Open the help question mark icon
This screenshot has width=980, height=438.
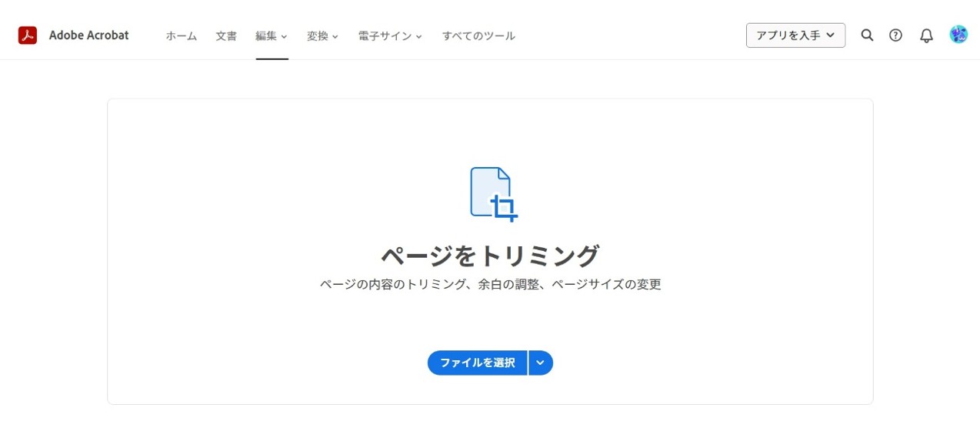pos(895,35)
